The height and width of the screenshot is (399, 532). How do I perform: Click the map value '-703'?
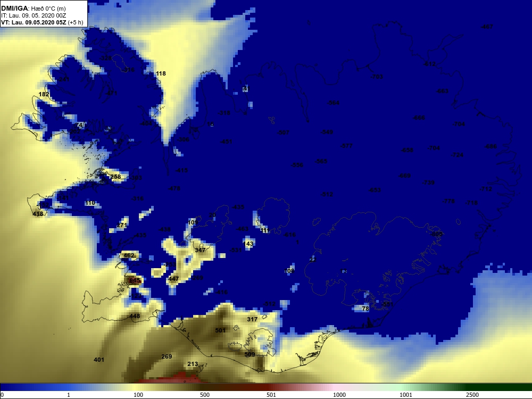pos(377,77)
